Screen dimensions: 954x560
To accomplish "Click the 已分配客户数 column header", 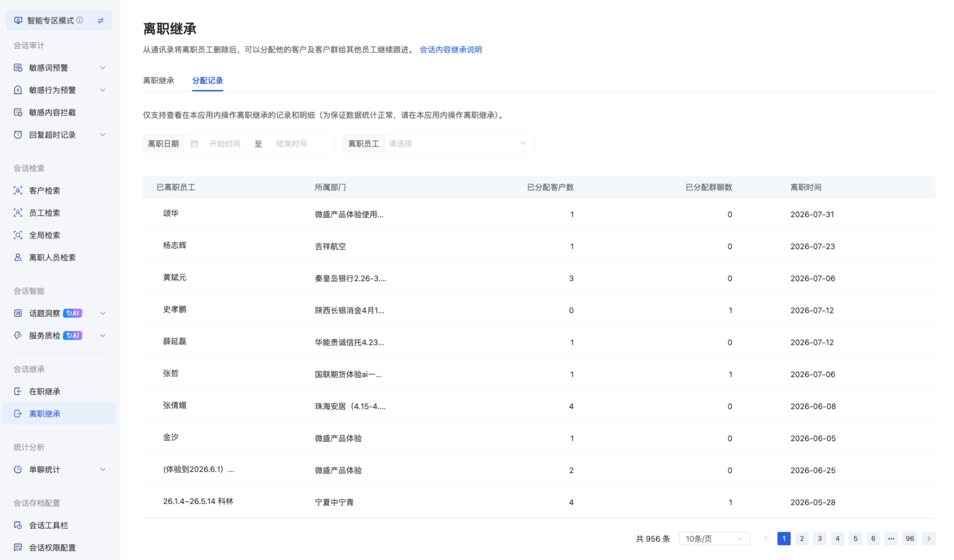I will 550,187.
